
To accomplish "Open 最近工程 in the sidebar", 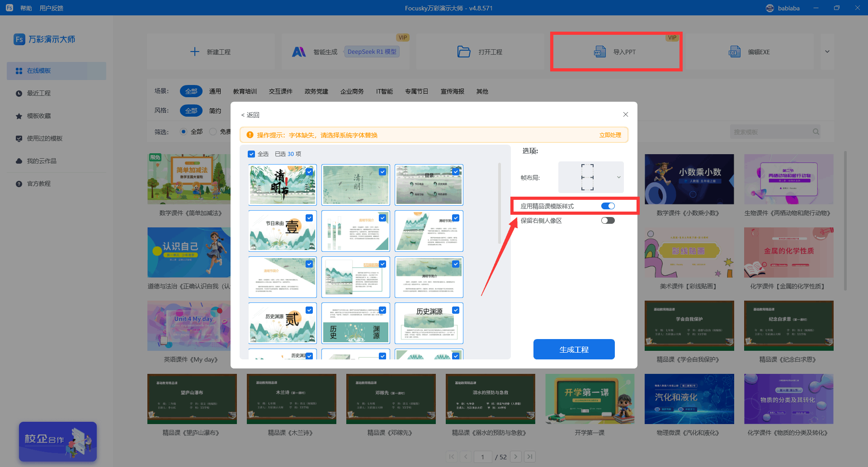I will click(39, 93).
